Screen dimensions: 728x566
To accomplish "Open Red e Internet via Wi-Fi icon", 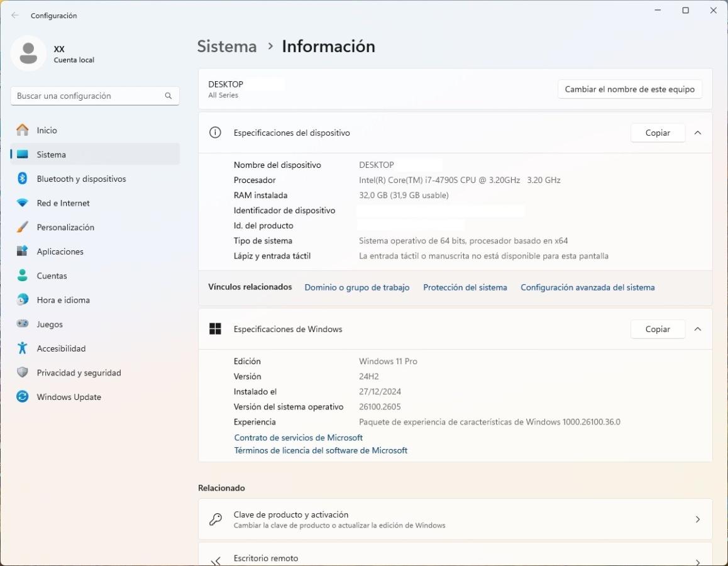I will click(23, 203).
